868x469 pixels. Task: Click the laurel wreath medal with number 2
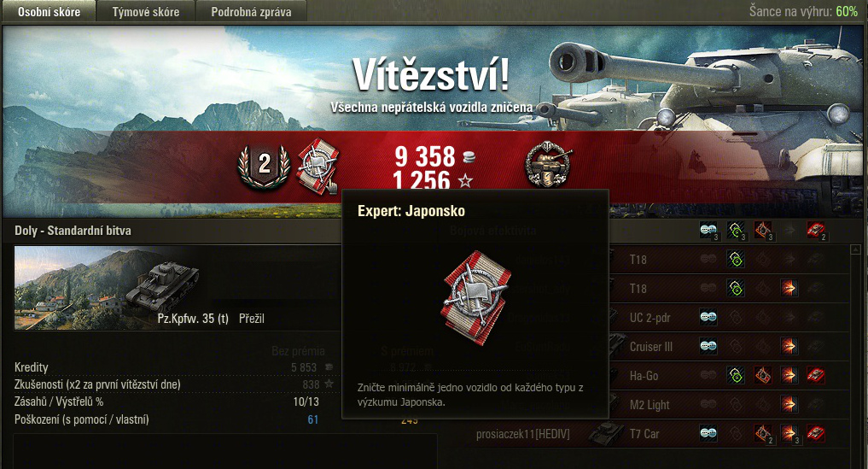tap(264, 166)
